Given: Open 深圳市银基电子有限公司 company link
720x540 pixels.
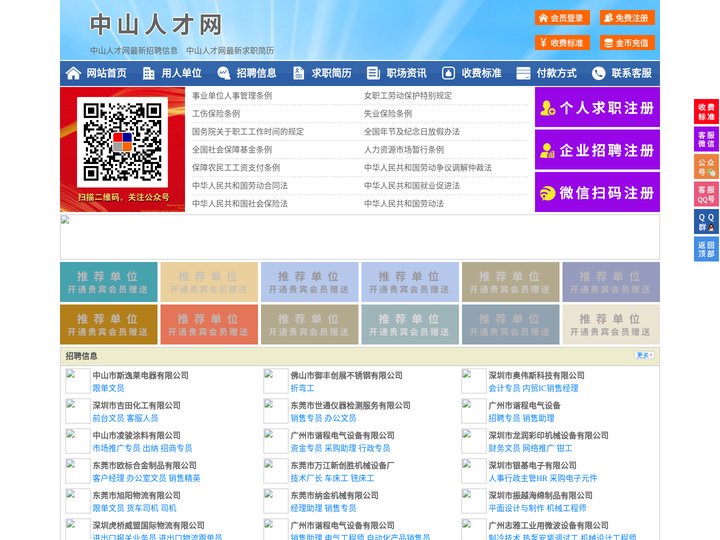Looking at the screenshot, I should (x=532, y=465).
